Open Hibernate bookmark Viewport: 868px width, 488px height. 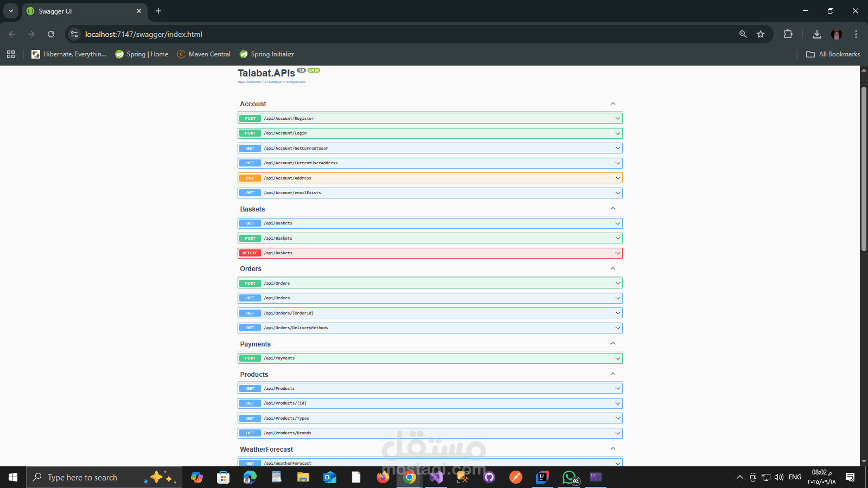(69, 54)
